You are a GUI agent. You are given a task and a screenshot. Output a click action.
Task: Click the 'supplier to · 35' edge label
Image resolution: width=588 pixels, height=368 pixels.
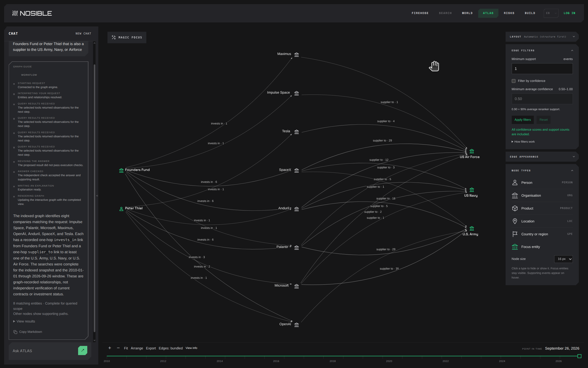pyautogui.click(x=389, y=269)
